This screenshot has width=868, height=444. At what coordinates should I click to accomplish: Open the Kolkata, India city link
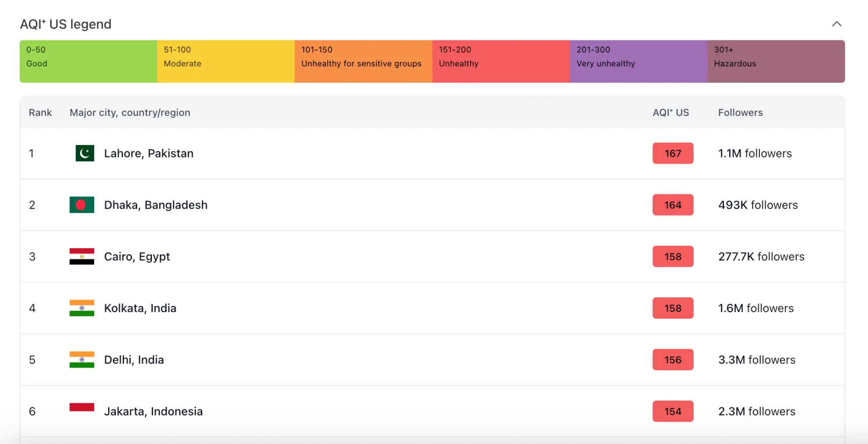tap(140, 308)
